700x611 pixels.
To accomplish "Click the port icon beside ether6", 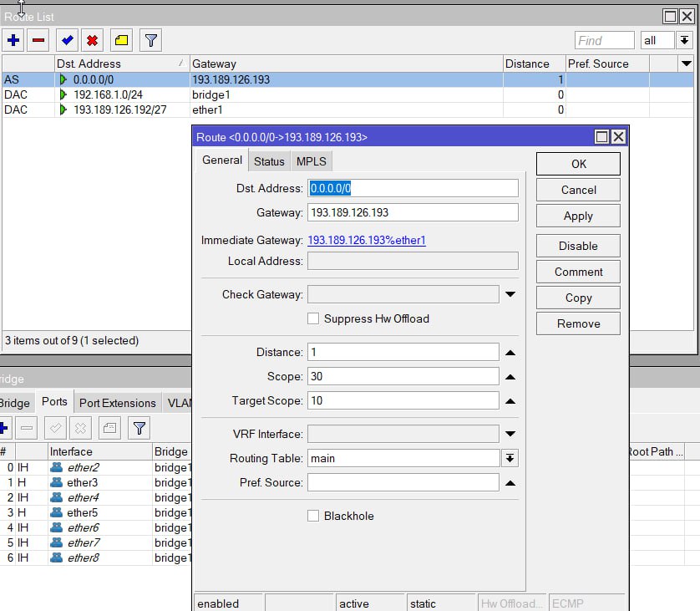I will click(56, 527).
